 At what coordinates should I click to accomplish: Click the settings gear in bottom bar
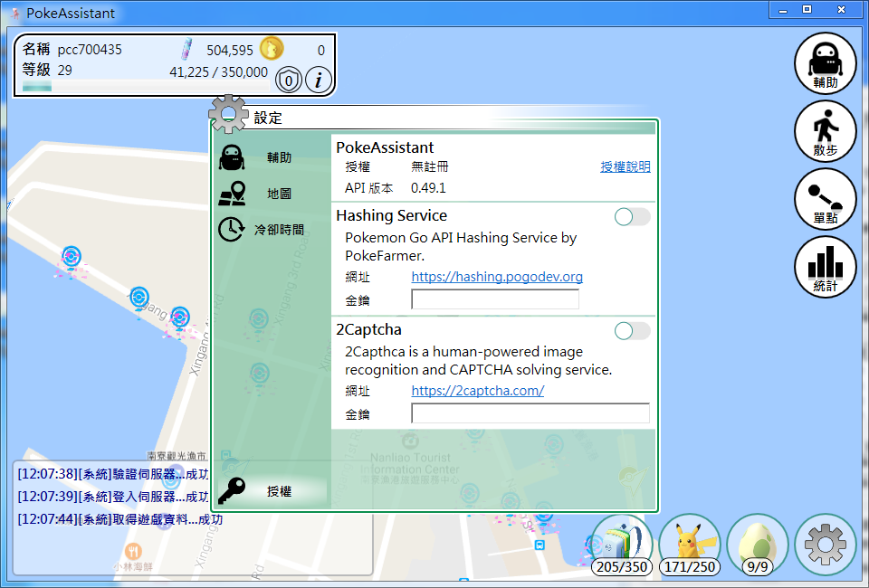pos(826,545)
